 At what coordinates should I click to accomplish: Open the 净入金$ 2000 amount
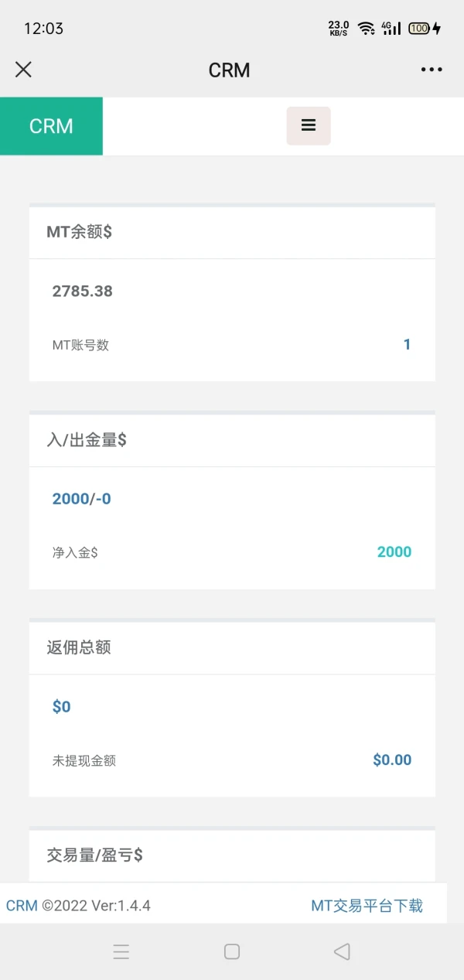[394, 552]
